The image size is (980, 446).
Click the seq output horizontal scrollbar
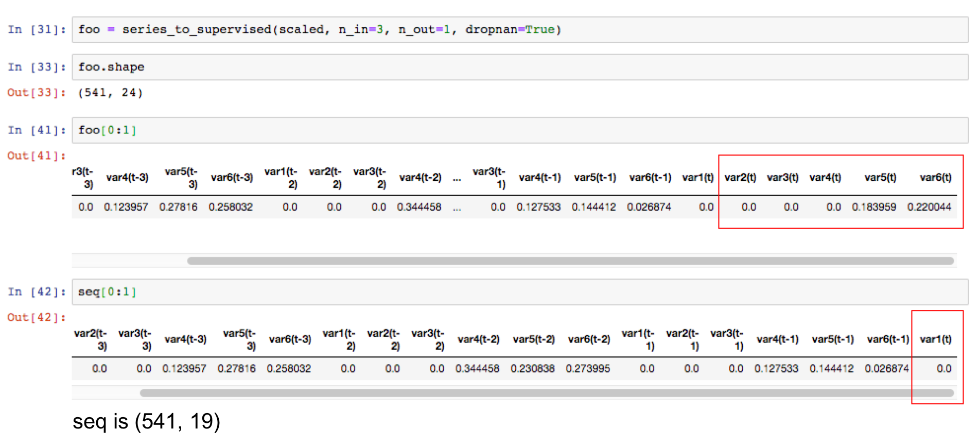(546, 393)
